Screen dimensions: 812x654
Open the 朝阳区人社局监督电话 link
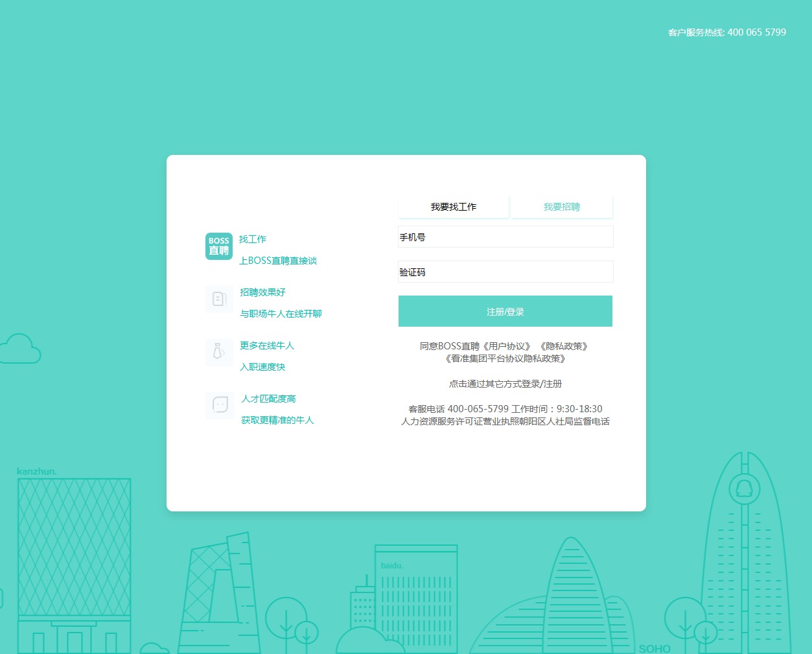coord(564,421)
